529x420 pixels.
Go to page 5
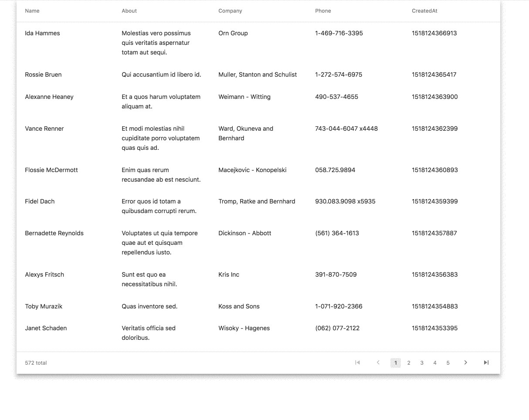click(448, 363)
